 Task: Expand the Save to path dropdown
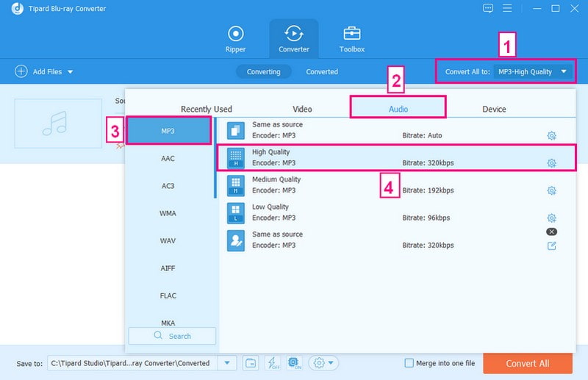(x=227, y=363)
